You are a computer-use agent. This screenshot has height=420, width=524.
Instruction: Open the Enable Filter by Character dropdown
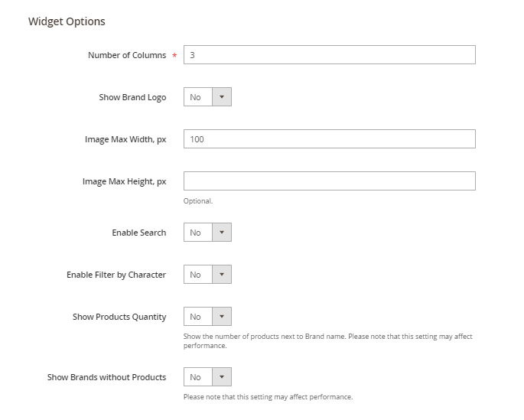[207, 275]
